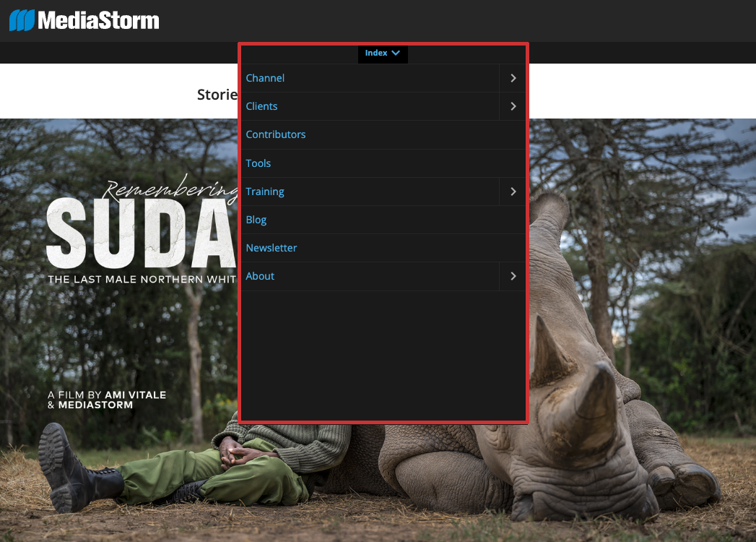This screenshot has width=756, height=542.
Task: Open the Channel menu item
Action: tap(265, 78)
